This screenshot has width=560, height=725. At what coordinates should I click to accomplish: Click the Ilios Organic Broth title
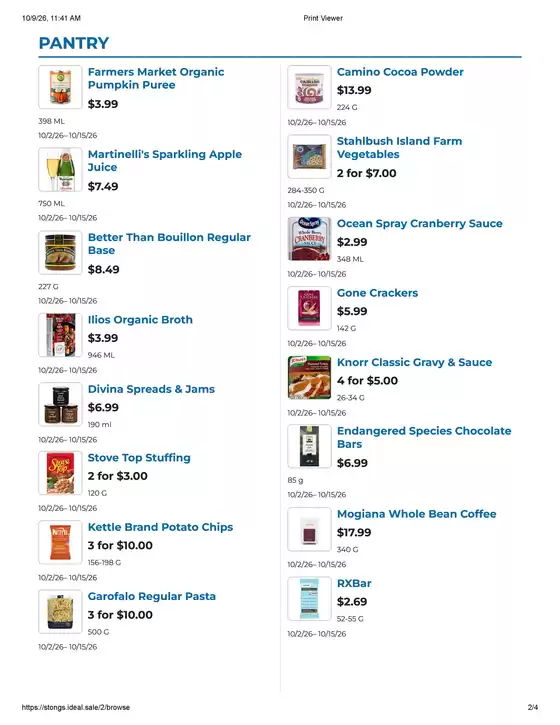tap(140, 320)
